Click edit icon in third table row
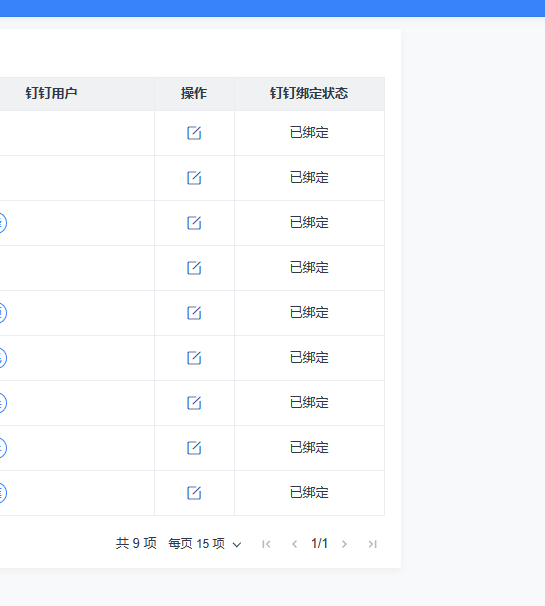The height and width of the screenshot is (606, 545). [x=194, y=223]
